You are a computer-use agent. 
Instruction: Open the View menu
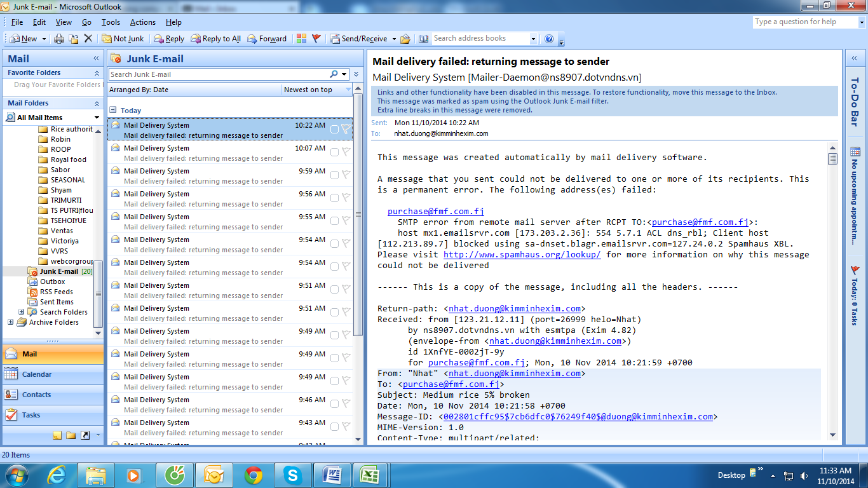click(64, 22)
